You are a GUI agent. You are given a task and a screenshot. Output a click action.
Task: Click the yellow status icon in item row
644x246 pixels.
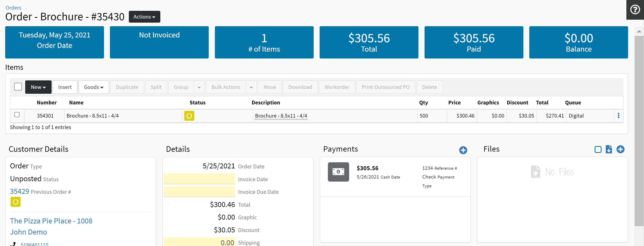pyautogui.click(x=189, y=116)
